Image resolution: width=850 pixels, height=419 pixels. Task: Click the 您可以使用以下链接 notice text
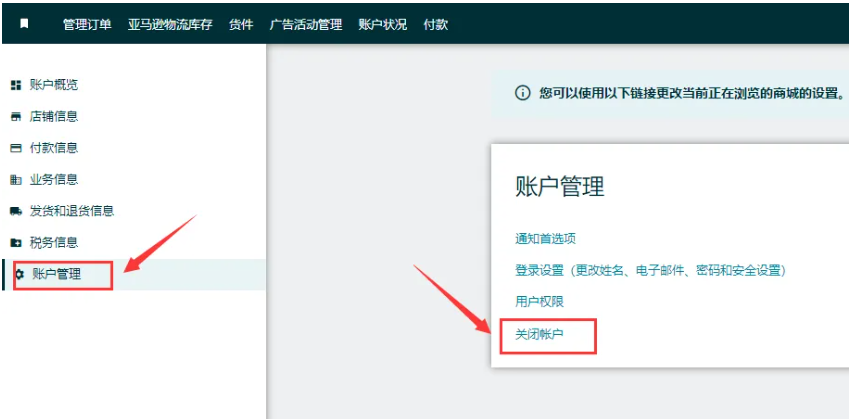click(x=692, y=93)
